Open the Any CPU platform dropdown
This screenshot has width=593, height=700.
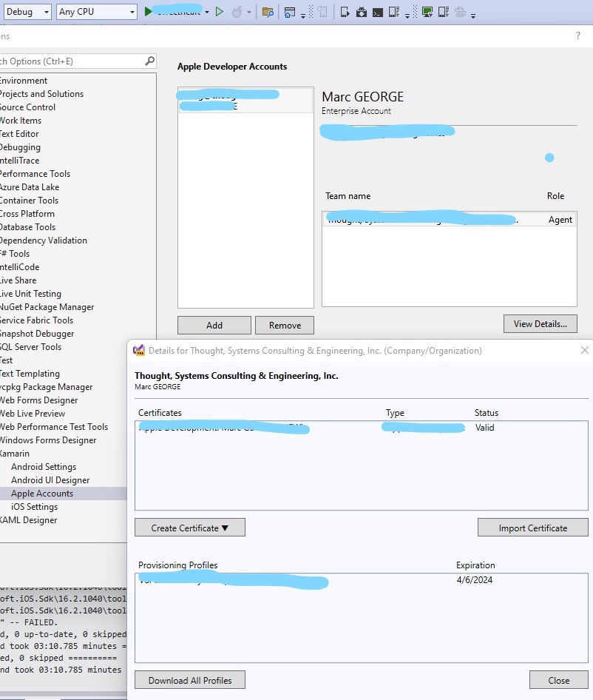pyautogui.click(x=96, y=12)
